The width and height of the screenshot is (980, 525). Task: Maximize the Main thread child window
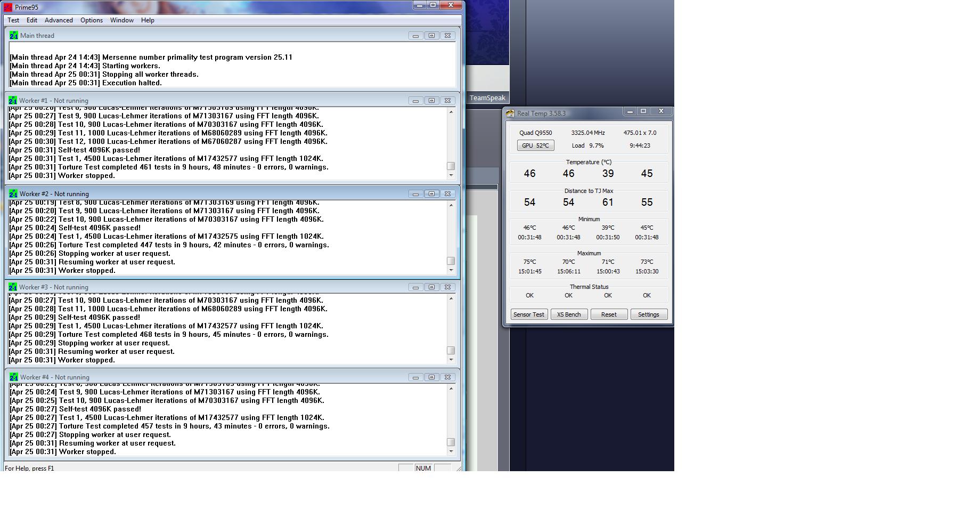pos(432,36)
